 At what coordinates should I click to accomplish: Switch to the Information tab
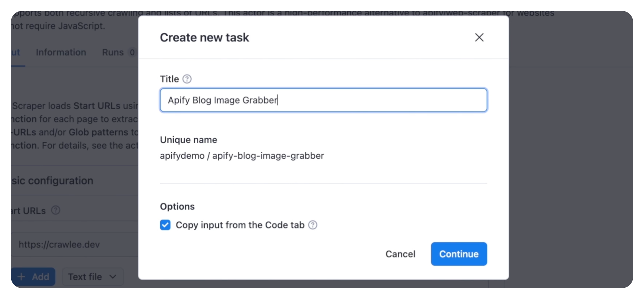pos(61,52)
